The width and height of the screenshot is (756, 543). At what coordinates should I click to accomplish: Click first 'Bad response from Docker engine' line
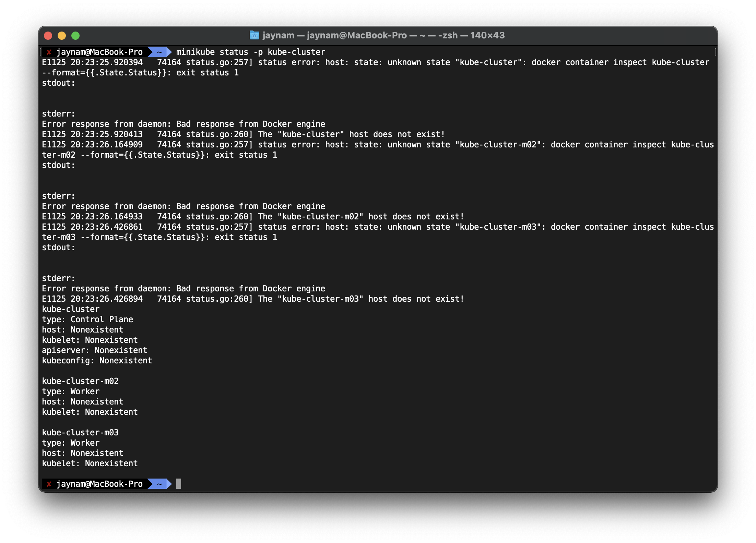(184, 124)
